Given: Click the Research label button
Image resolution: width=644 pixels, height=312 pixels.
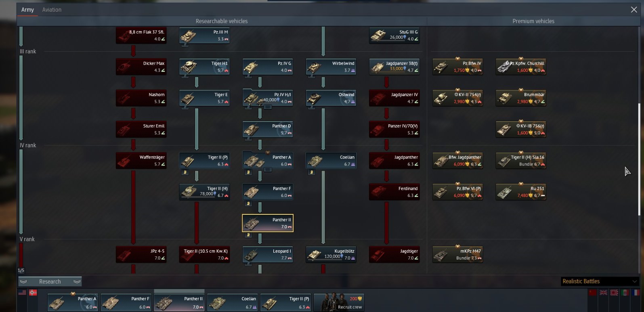Looking at the screenshot, I should (x=50, y=282).
